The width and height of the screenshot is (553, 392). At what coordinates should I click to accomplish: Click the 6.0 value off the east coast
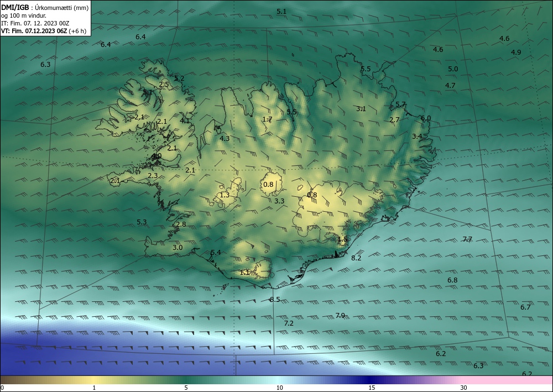pyautogui.click(x=426, y=118)
